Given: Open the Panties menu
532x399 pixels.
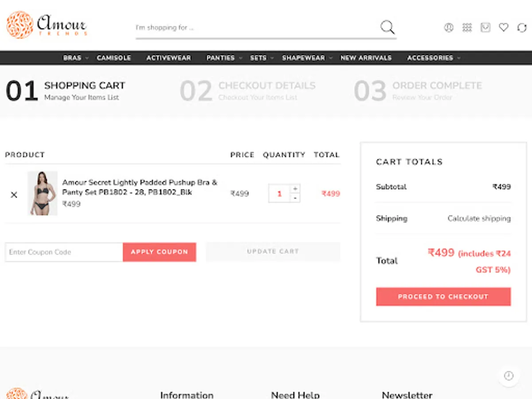Looking at the screenshot, I should (220, 58).
